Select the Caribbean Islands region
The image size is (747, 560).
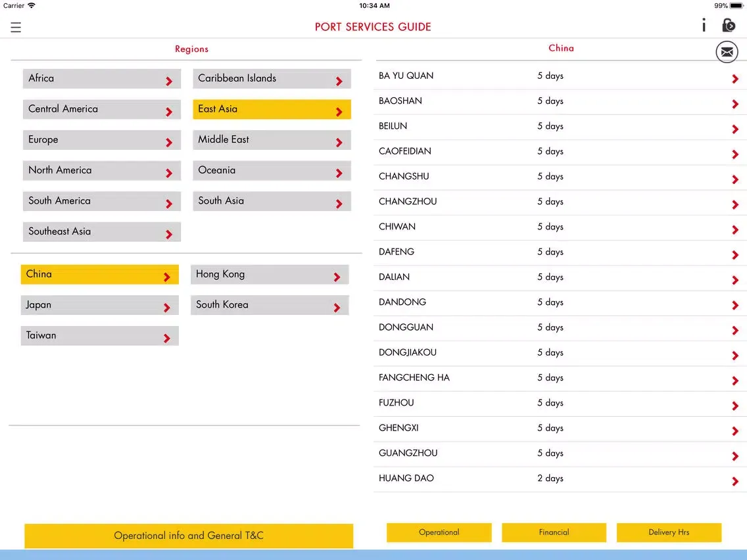point(272,79)
